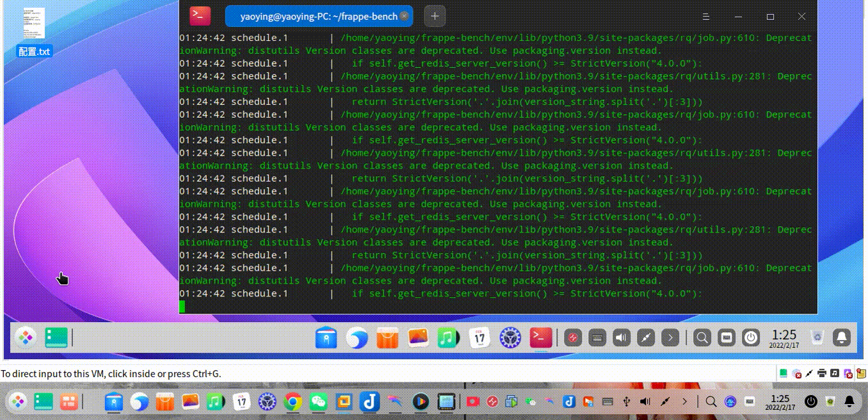Image resolution: width=868 pixels, height=420 pixels.
Task: Open the search icon in the VM dock
Action: (x=702, y=337)
